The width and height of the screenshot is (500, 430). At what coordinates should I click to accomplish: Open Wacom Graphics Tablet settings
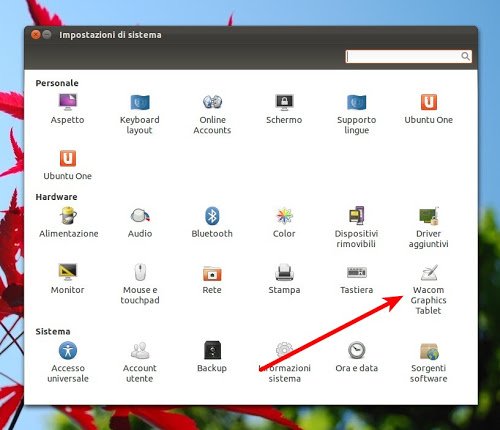429,289
